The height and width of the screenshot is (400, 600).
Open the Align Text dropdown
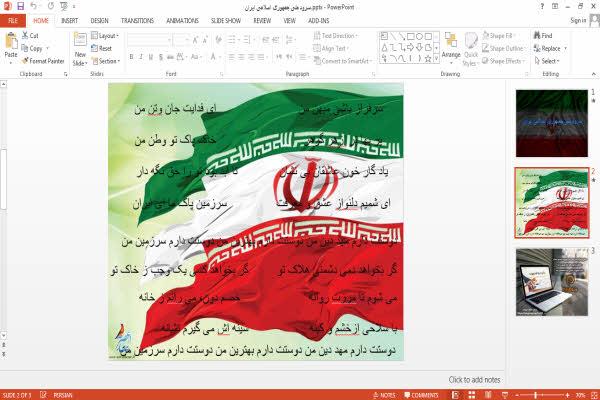click(x=330, y=48)
